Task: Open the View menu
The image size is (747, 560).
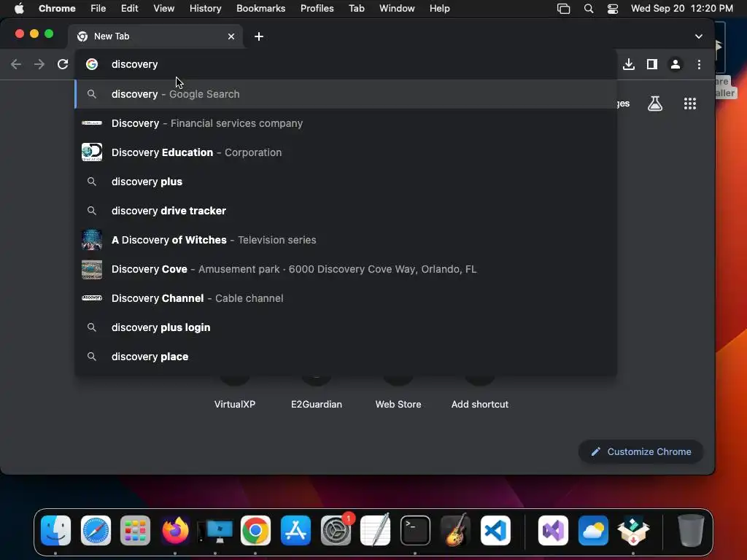Action: tap(163, 9)
